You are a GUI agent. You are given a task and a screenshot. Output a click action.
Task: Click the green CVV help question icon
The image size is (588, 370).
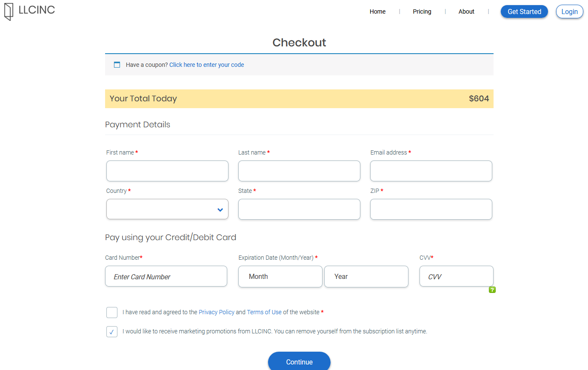click(492, 290)
